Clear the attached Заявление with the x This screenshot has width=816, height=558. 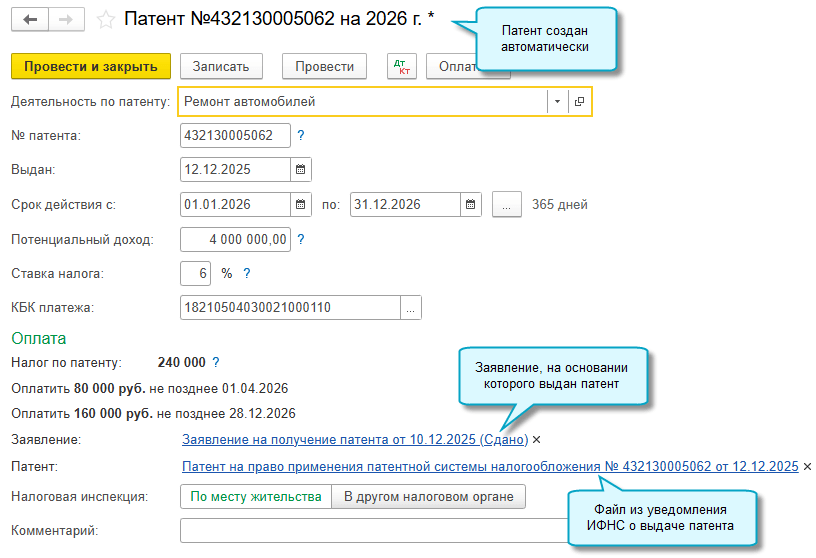pos(537,440)
